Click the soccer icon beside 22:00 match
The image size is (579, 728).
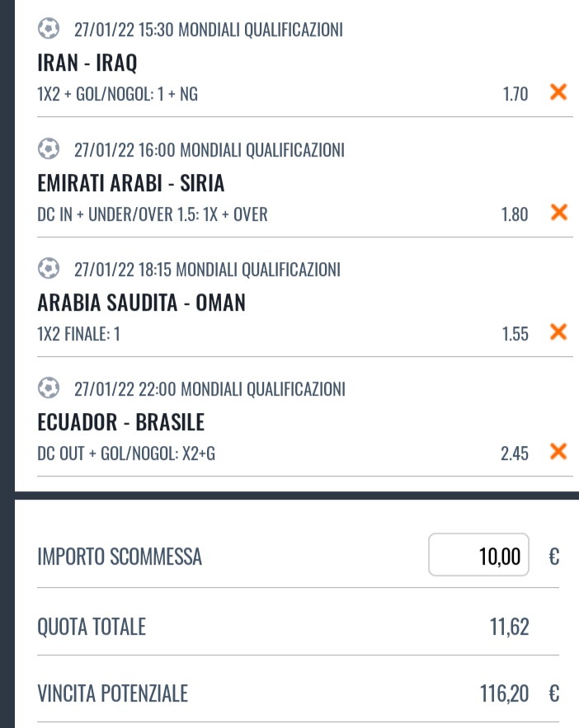click(49, 387)
